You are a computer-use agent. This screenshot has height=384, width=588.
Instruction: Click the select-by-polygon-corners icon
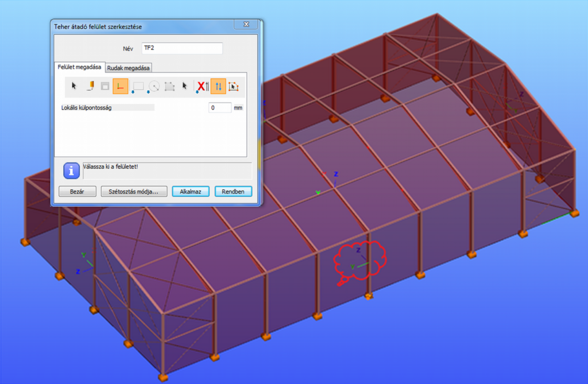233,87
